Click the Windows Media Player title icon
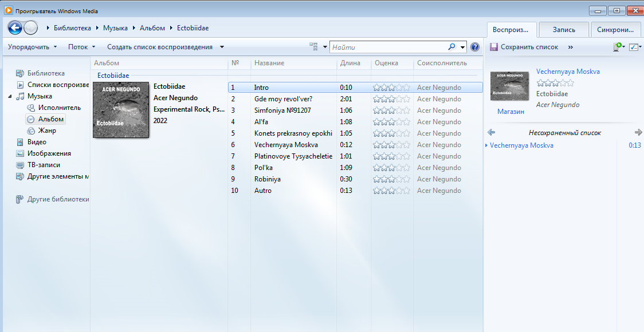This screenshot has width=644, height=332. point(8,11)
